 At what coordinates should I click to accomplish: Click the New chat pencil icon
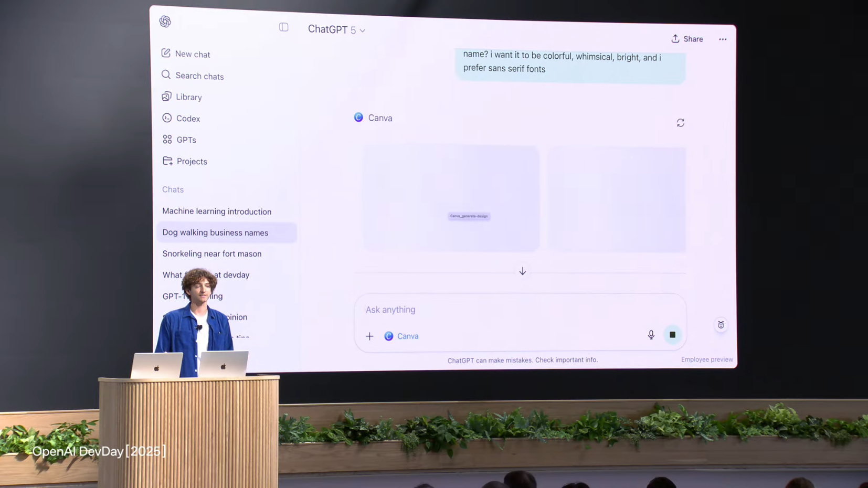click(166, 53)
